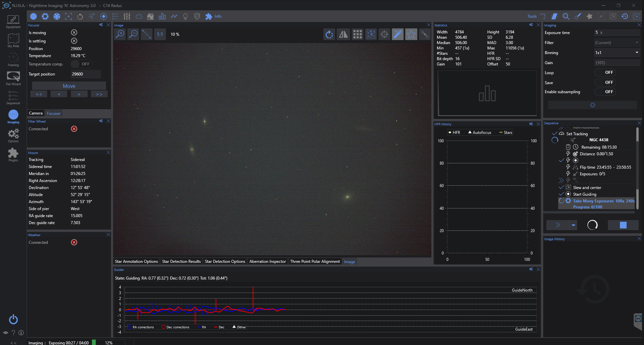
Task: Toggle the crosshair overlay icon
Action: [x=384, y=34]
